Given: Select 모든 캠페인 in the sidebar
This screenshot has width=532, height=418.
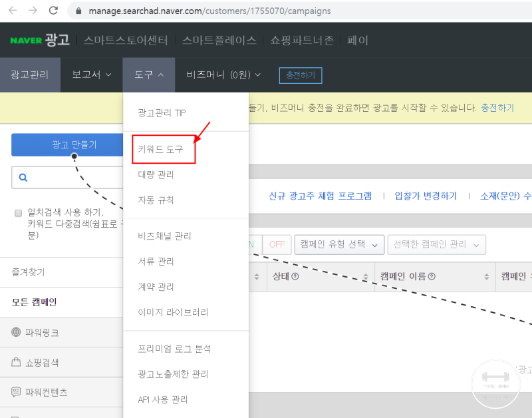Looking at the screenshot, I should (34, 302).
